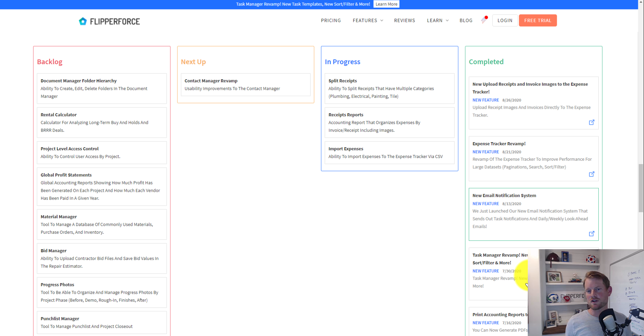The width and height of the screenshot is (644, 336).
Task: Click the Completed column heading
Action: coord(486,62)
